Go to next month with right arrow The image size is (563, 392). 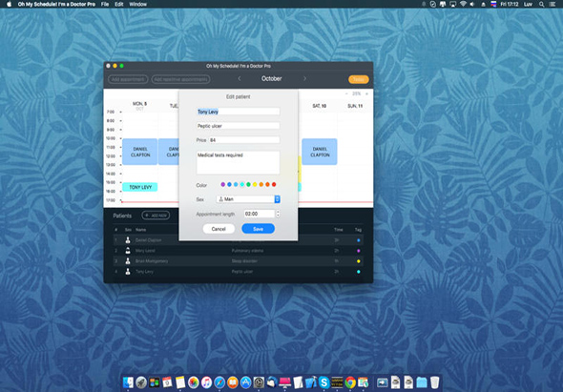pyautogui.click(x=304, y=78)
